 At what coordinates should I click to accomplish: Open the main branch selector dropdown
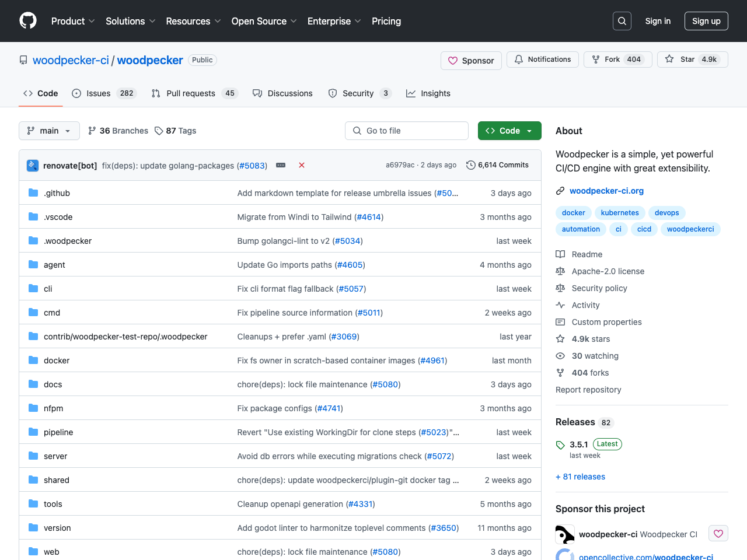coord(49,131)
